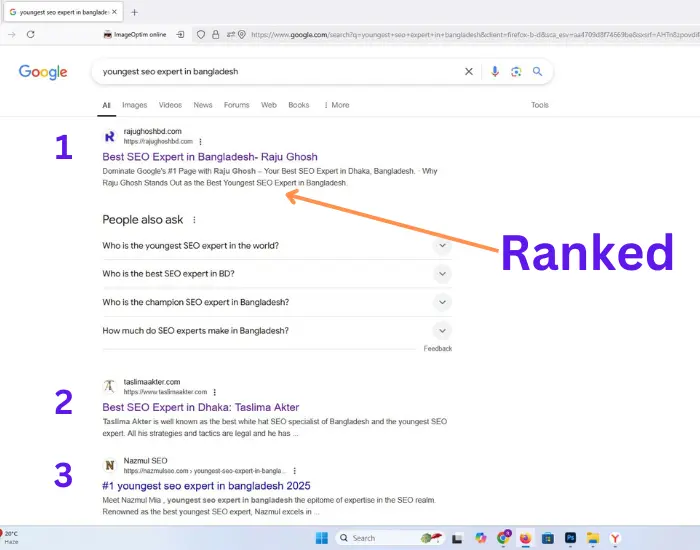Viewport: 700px width, 550px height.
Task: Click the Feedback link
Action: coord(438,349)
